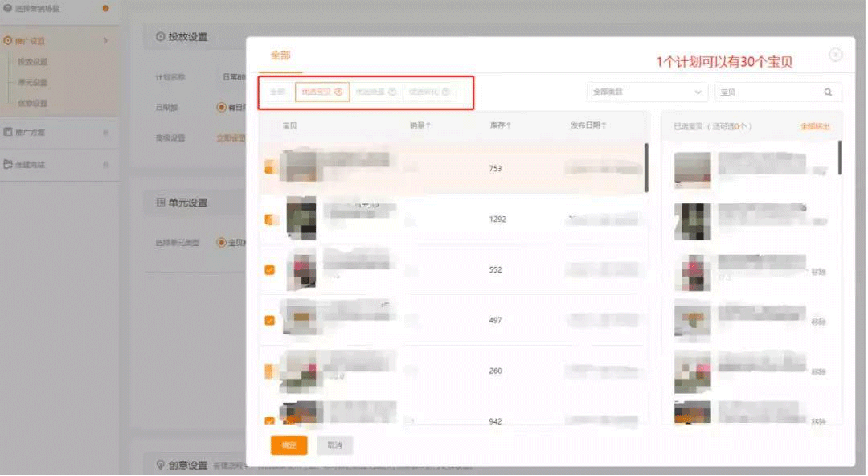
Task: Click 全部移出 to remove all selected
Action: pos(815,127)
